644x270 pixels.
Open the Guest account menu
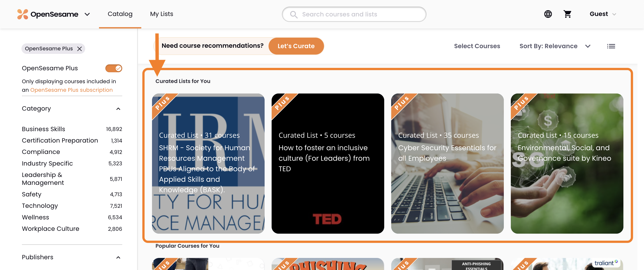(603, 14)
